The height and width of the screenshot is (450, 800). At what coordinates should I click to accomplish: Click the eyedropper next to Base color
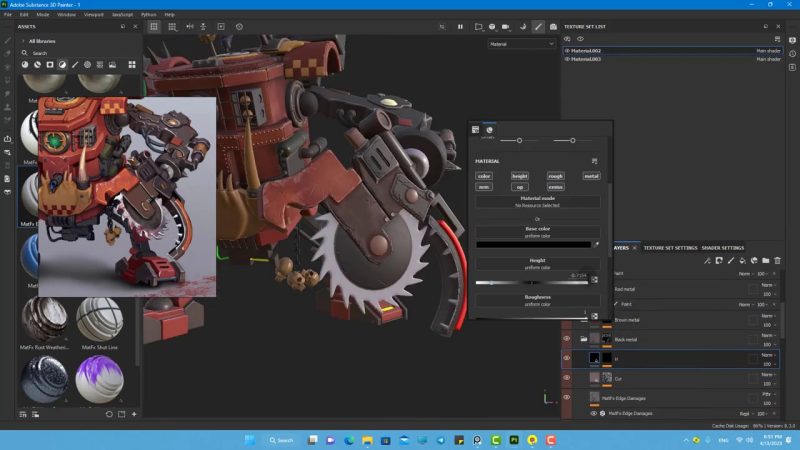(x=596, y=243)
